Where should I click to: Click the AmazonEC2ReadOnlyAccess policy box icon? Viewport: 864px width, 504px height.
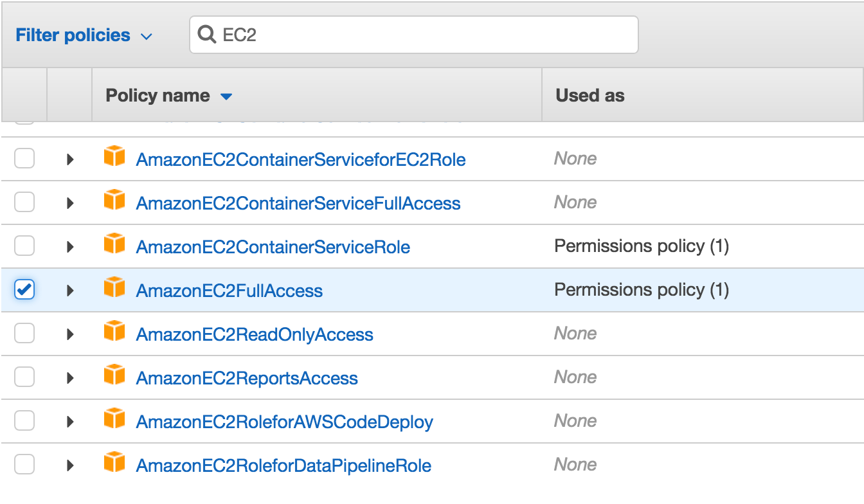tap(114, 331)
